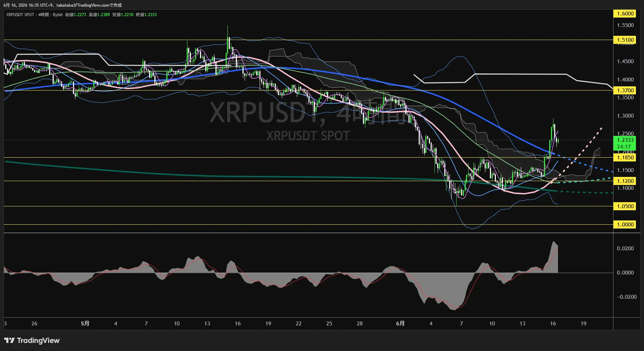Click the 1.1500 price axis tick
Viewport: 644px width, 351px height.
pyautogui.click(x=625, y=170)
